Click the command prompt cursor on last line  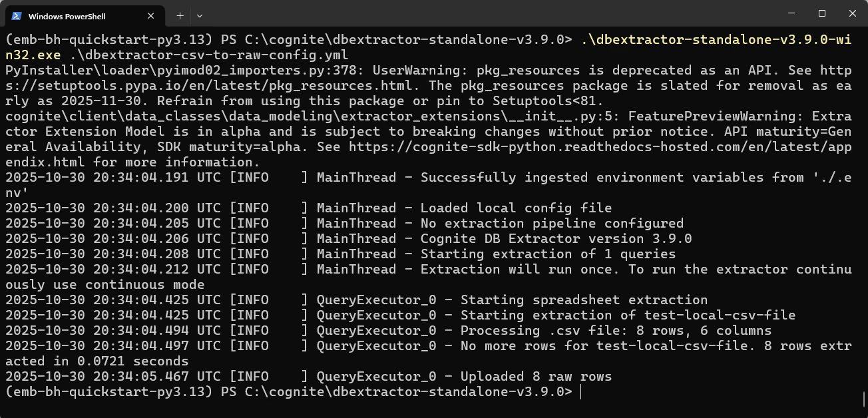pos(581,392)
